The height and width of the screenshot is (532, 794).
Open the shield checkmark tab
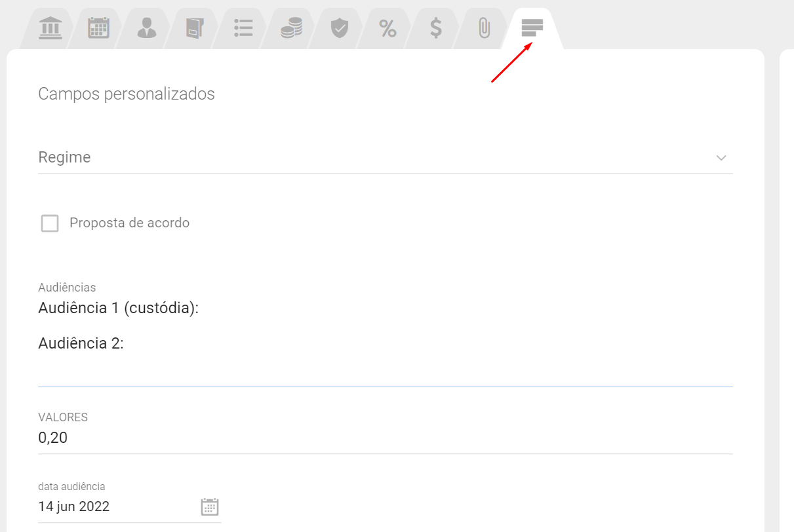pos(339,28)
